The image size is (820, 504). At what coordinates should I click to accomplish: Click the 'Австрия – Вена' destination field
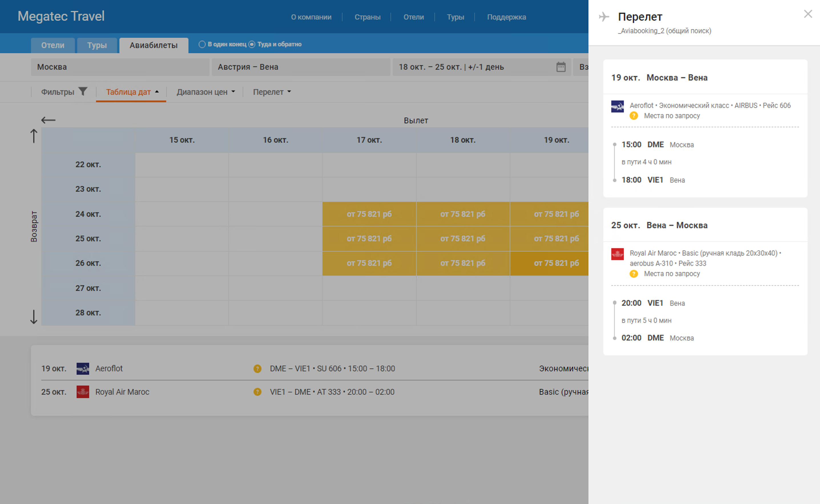click(x=301, y=67)
